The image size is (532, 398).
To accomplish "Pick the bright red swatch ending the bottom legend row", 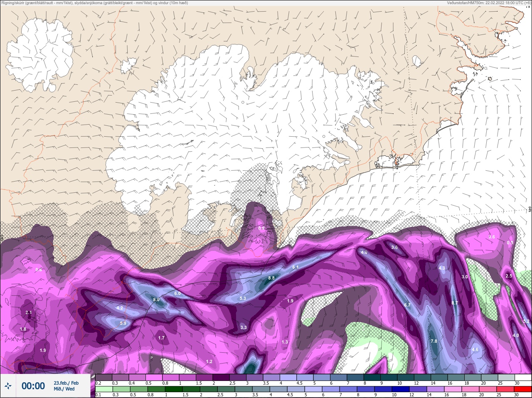I will pyautogui.click(x=523, y=389).
